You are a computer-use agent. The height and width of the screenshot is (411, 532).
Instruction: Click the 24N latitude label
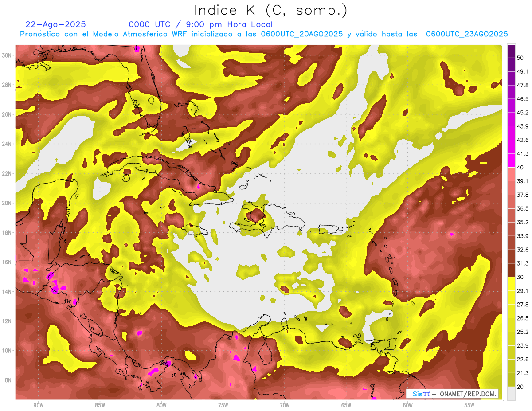tap(7, 144)
